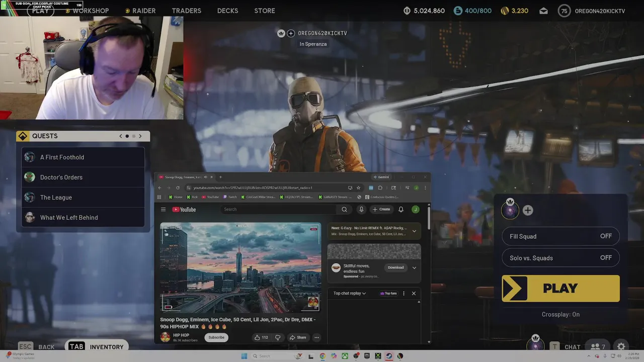The image size is (644, 362).
Task: Open the chat replay options menu
Action: click(x=404, y=293)
